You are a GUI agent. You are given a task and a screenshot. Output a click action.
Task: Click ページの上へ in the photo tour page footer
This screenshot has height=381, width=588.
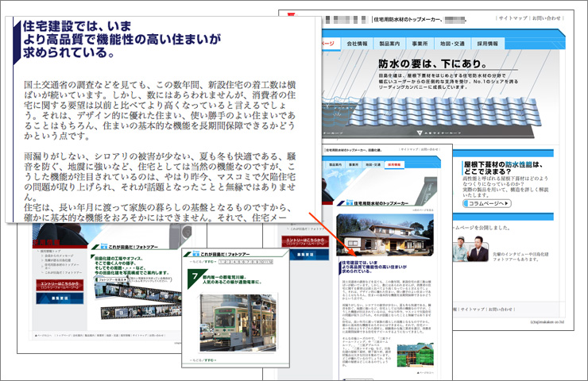click(x=44, y=336)
